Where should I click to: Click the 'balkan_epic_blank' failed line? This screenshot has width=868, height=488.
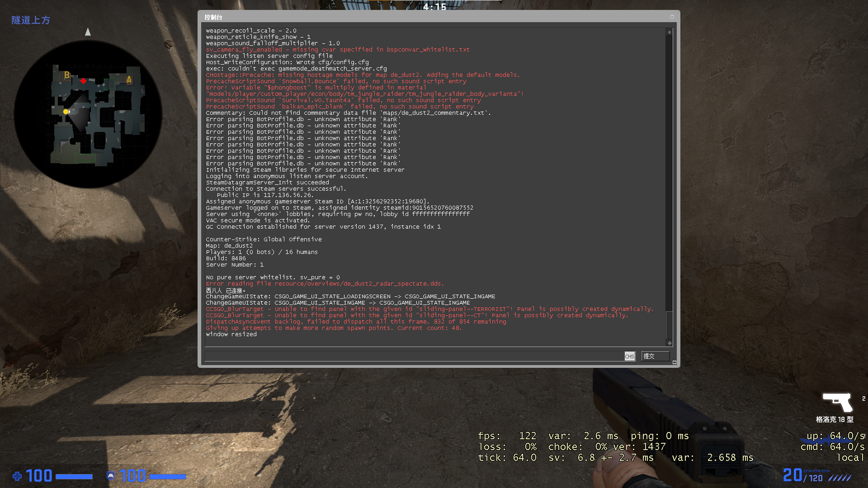pos(340,107)
